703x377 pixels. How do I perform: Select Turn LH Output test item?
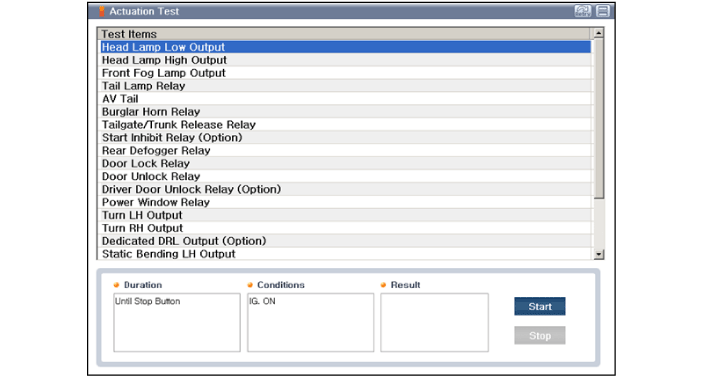[x=345, y=215]
